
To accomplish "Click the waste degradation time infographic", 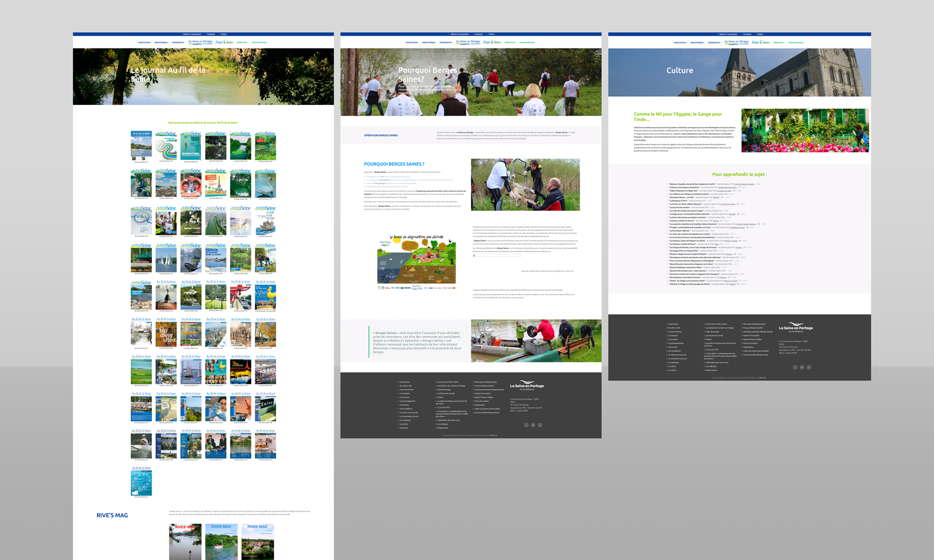I will tap(416, 262).
